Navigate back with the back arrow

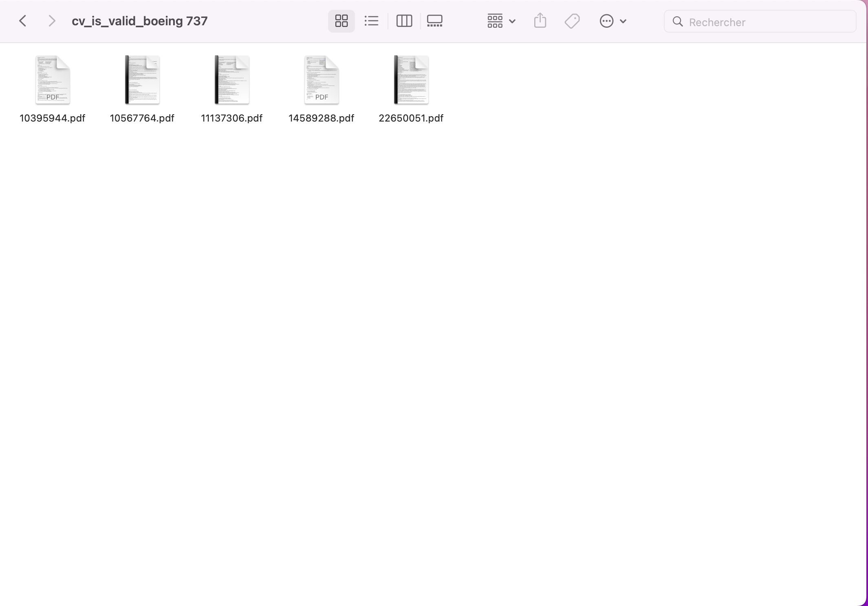[23, 21]
